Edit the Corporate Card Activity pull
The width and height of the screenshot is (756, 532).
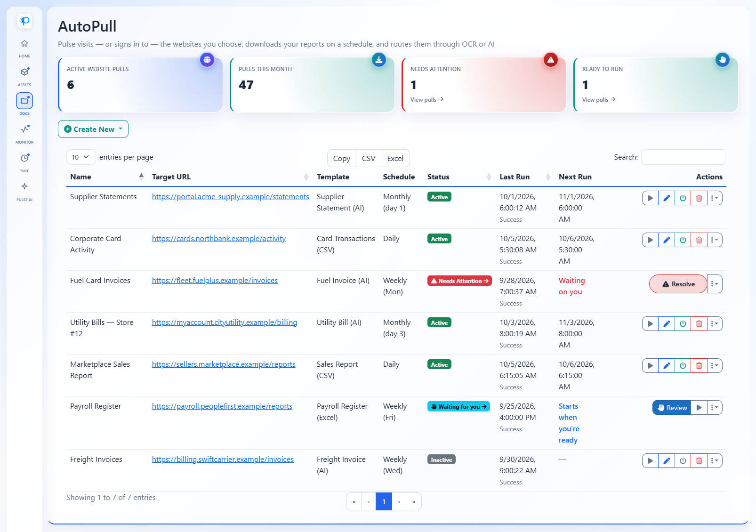pos(667,240)
